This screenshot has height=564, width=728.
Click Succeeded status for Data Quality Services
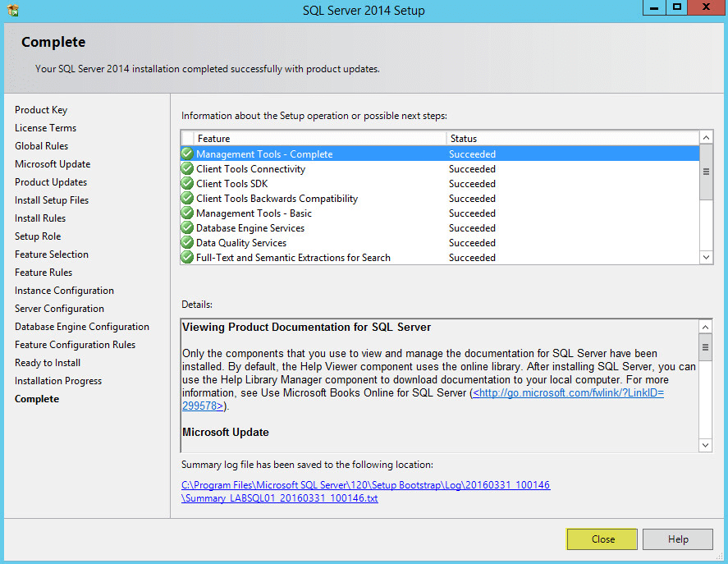472,242
